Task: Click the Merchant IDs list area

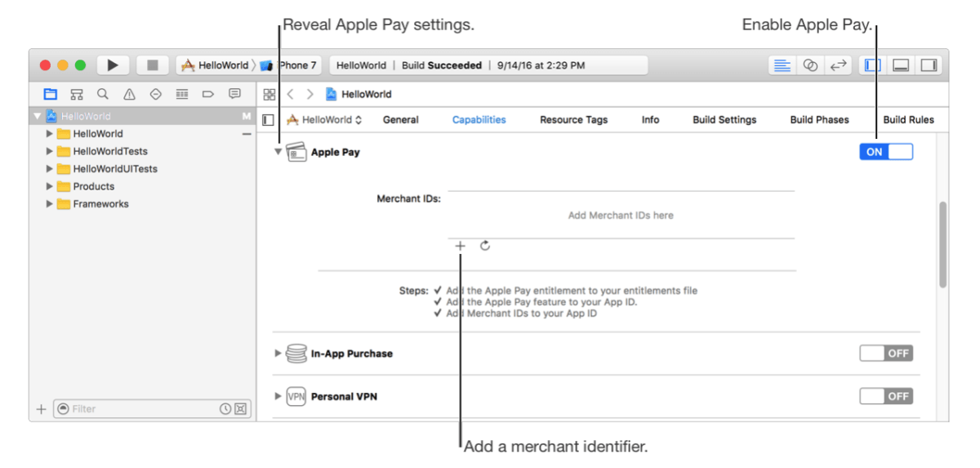Action: click(x=621, y=216)
